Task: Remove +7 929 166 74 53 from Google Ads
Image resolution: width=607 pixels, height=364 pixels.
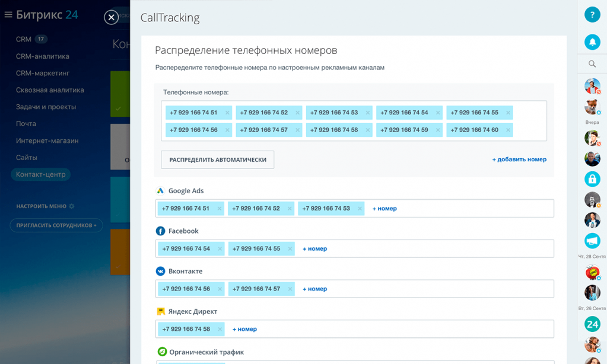Action: tap(360, 209)
